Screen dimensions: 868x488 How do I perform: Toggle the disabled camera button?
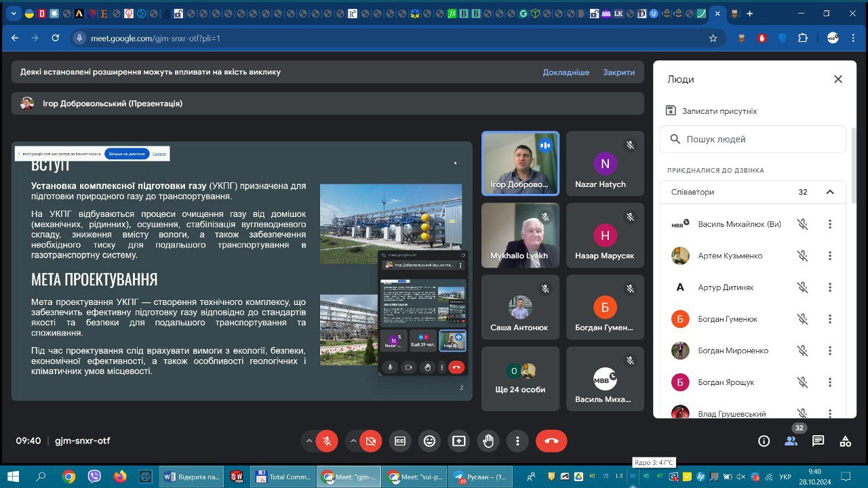[x=370, y=441]
